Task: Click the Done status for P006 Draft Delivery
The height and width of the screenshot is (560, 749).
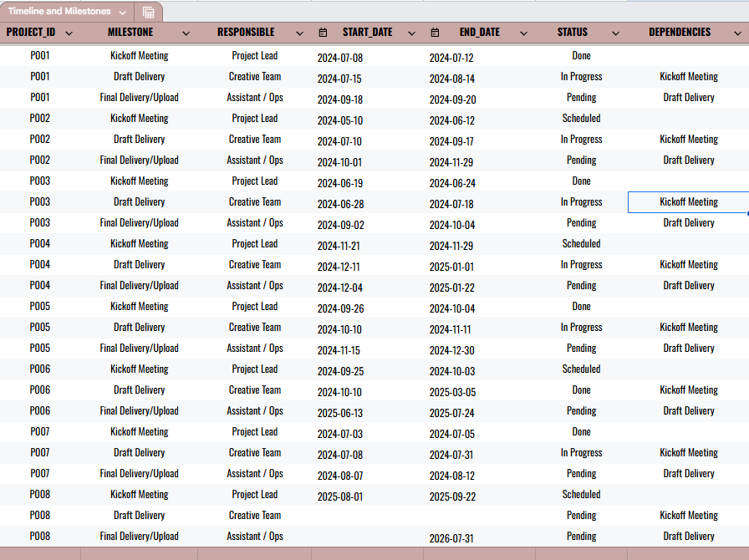Action: coord(581,390)
